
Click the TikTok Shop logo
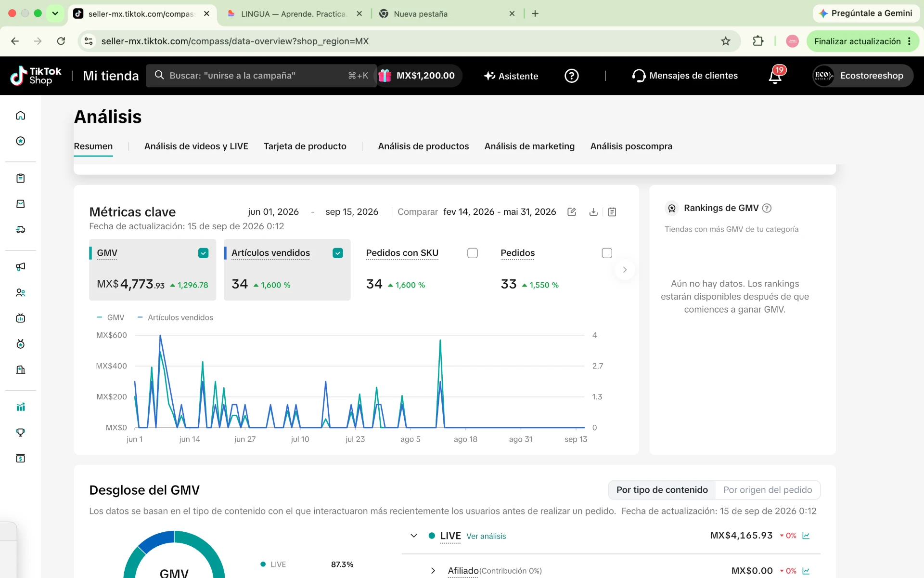(36, 76)
